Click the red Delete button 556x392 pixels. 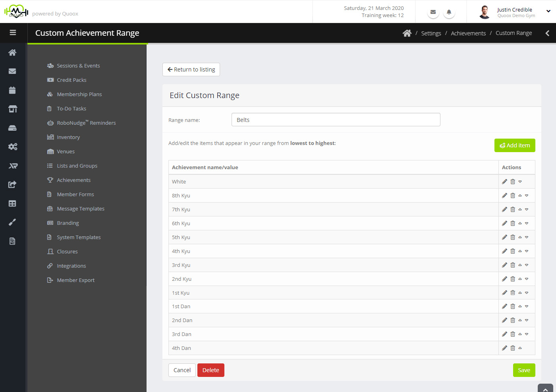(x=211, y=370)
